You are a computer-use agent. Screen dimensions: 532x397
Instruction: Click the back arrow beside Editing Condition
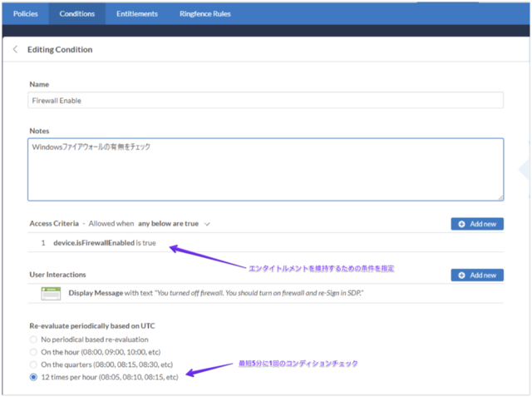15,49
